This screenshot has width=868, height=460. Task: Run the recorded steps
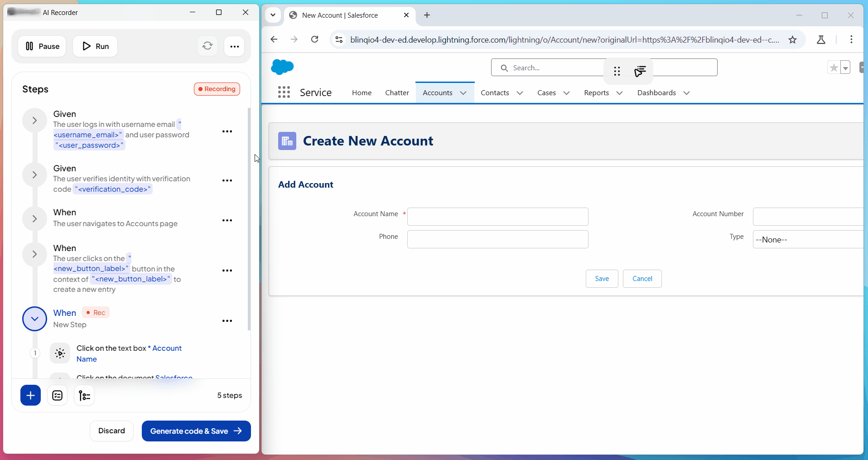(95, 46)
